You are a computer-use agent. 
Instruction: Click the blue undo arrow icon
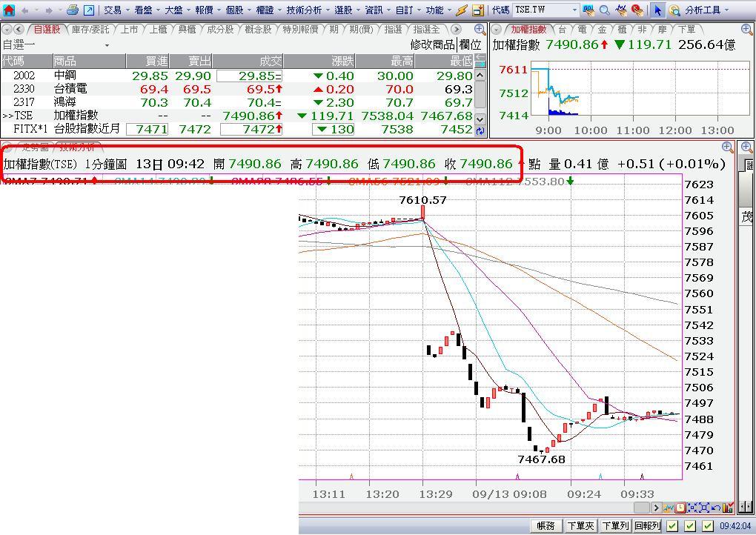coord(716,508)
